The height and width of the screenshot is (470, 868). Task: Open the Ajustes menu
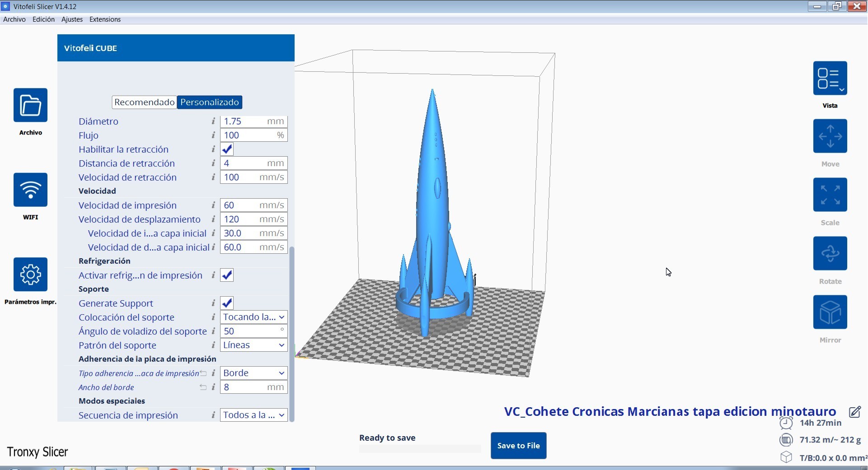click(72, 19)
